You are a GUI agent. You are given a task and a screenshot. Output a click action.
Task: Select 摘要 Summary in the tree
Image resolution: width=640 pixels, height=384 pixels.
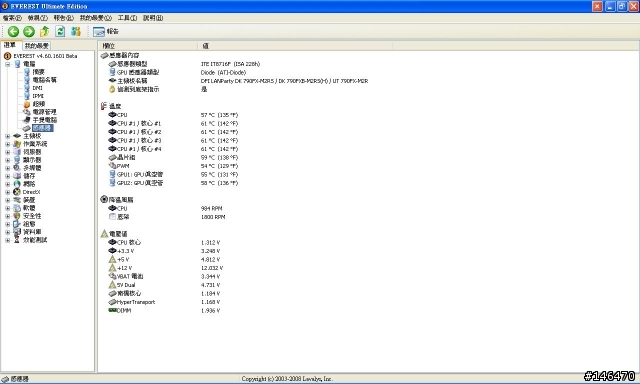tap(38, 72)
